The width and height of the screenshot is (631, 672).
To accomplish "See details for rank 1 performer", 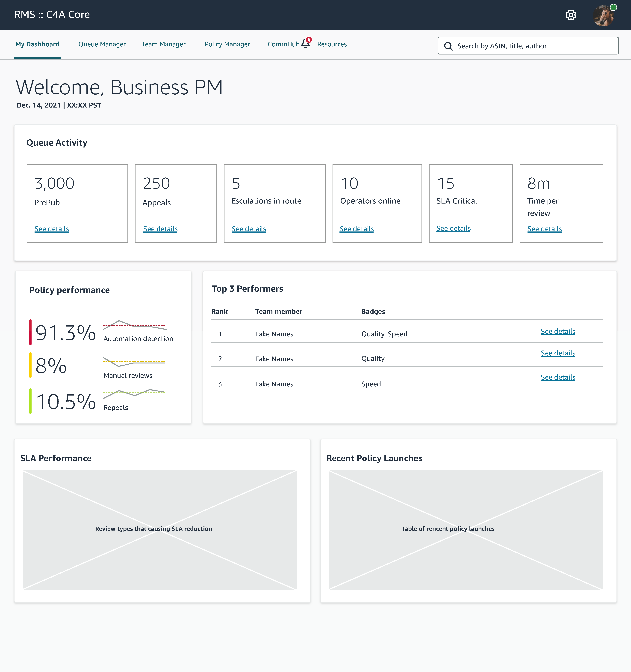I will pyautogui.click(x=558, y=331).
